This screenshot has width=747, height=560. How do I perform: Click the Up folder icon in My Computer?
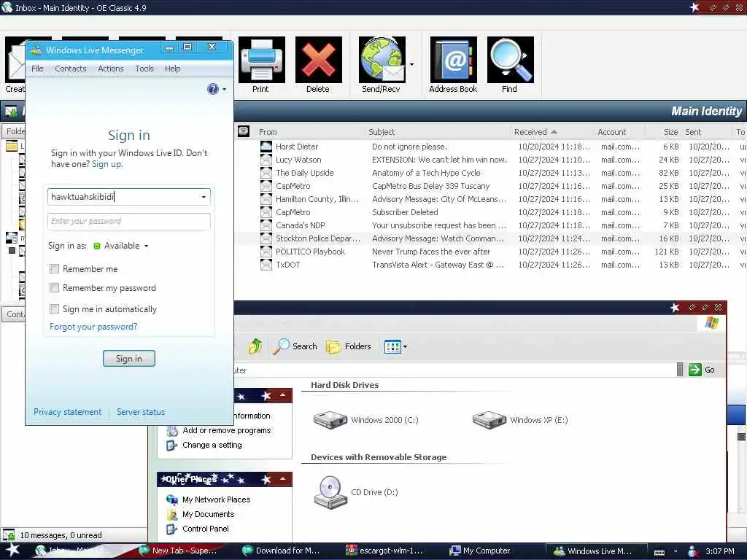(255, 346)
